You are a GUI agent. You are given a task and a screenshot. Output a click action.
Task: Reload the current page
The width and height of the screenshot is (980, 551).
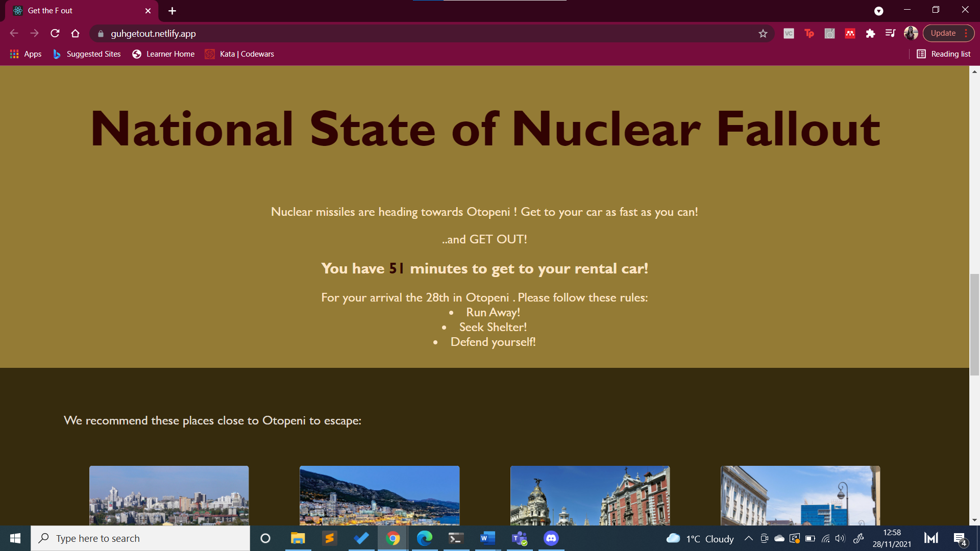[55, 34]
